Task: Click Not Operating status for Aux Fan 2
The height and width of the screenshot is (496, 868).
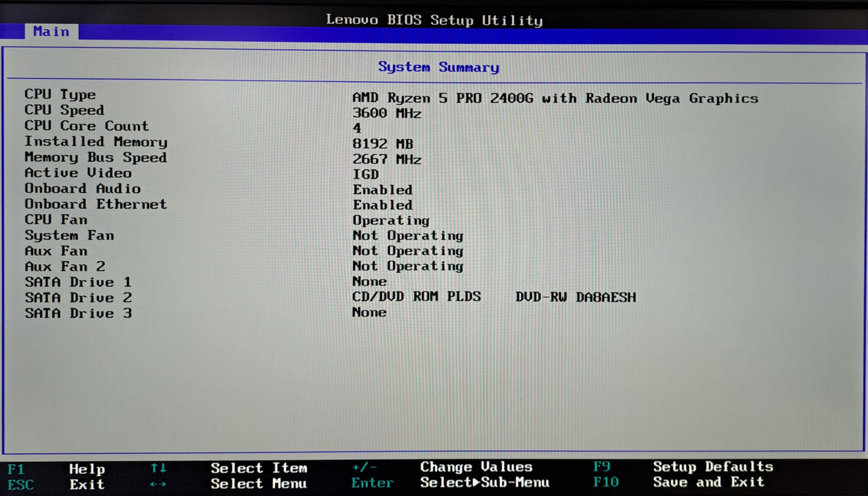Action: tap(408, 266)
